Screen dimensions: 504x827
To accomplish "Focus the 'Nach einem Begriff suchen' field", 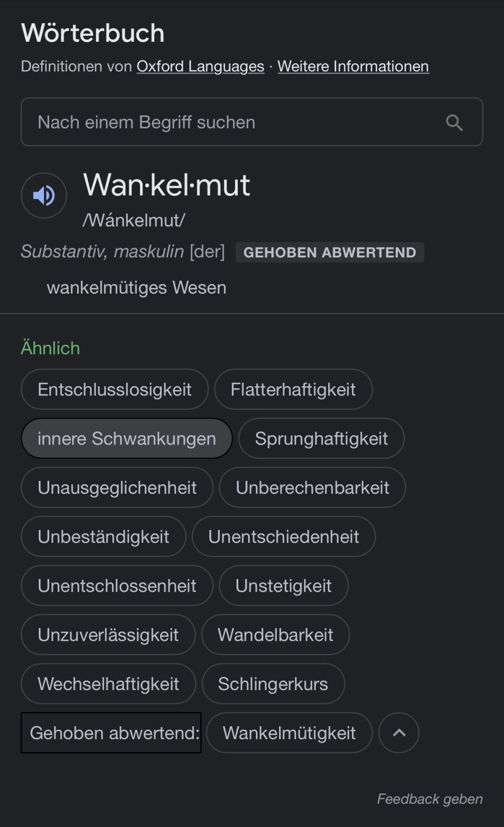I will point(233,122).
